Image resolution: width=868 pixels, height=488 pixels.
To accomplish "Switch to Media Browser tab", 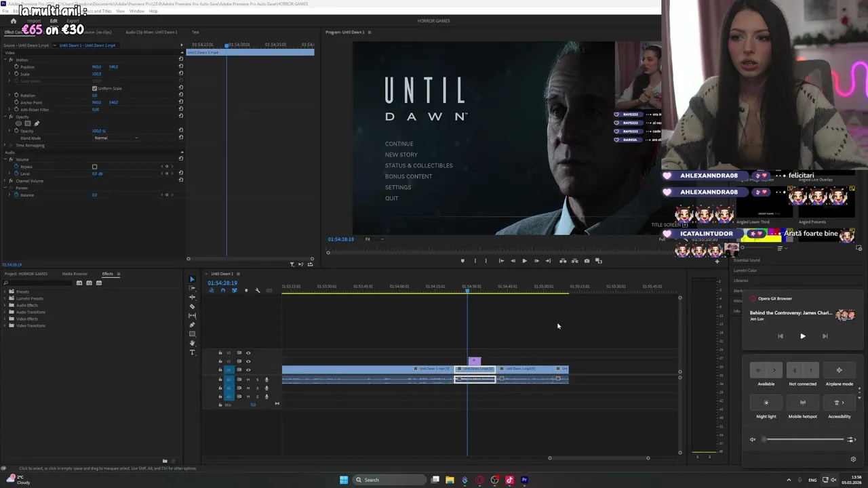I will 75,274.
